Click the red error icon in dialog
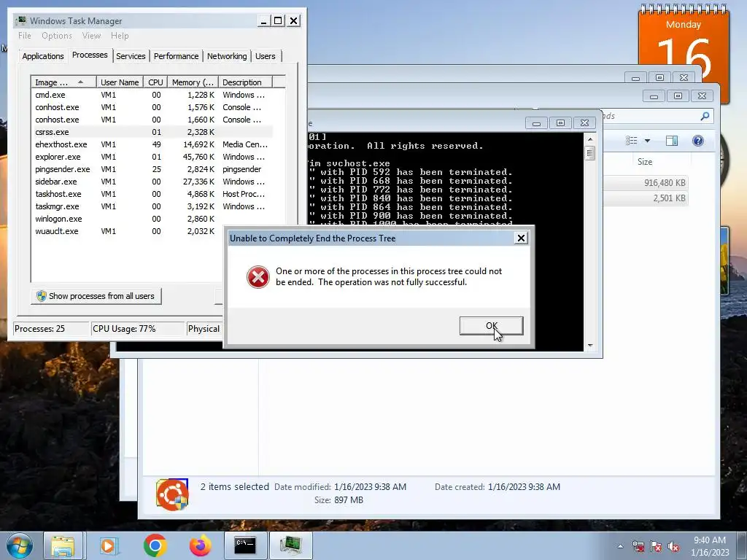This screenshot has height=560, width=747. pyautogui.click(x=258, y=277)
